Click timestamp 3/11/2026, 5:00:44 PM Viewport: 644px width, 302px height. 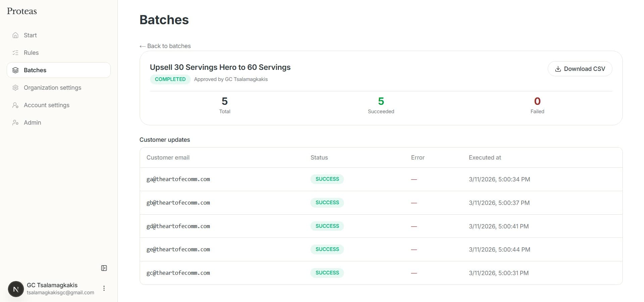[499, 250]
